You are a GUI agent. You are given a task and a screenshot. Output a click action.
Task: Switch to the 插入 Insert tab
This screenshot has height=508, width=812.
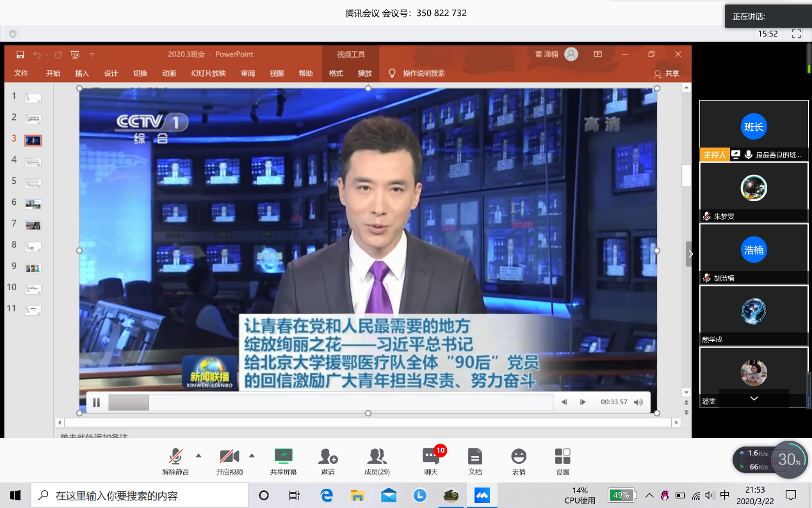point(82,73)
